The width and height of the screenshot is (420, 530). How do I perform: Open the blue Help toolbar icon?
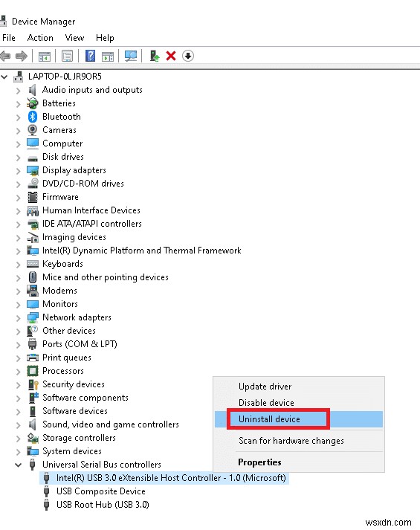[90, 56]
